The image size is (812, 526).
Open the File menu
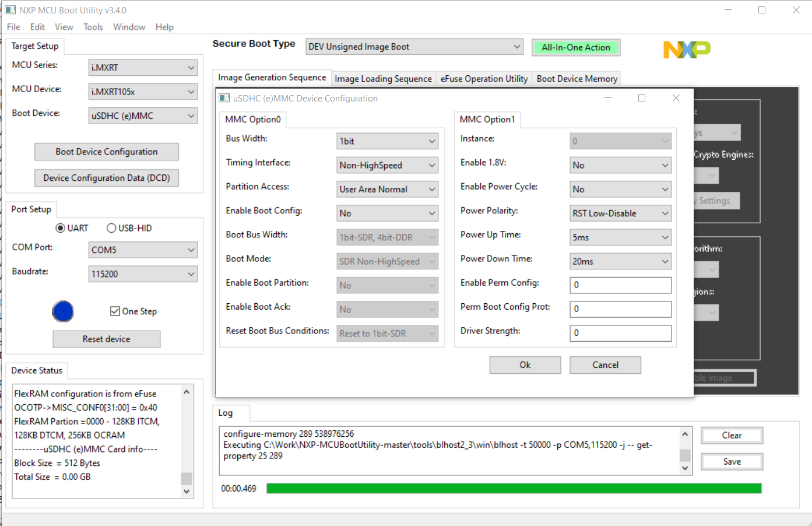13,27
